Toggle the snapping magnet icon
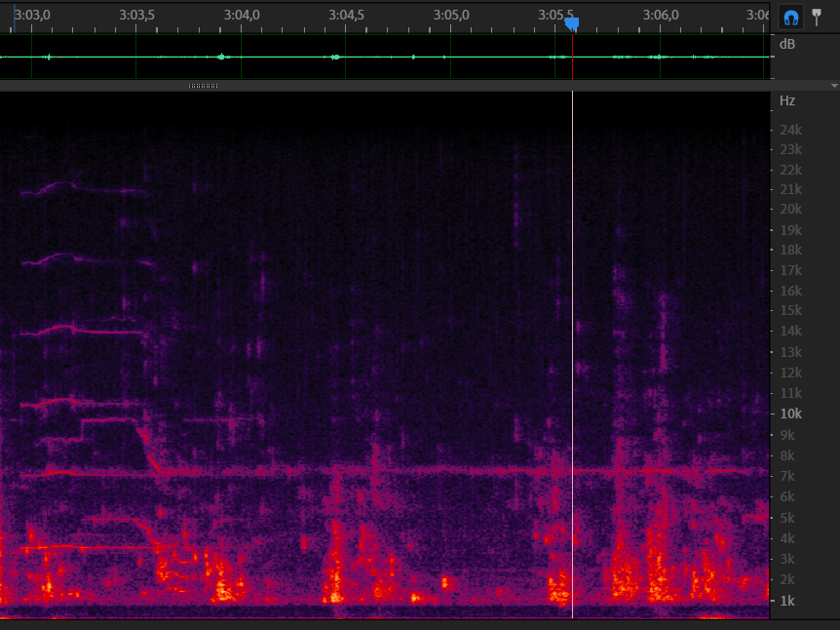Viewport: 840px width, 630px height. (x=791, y=17)
